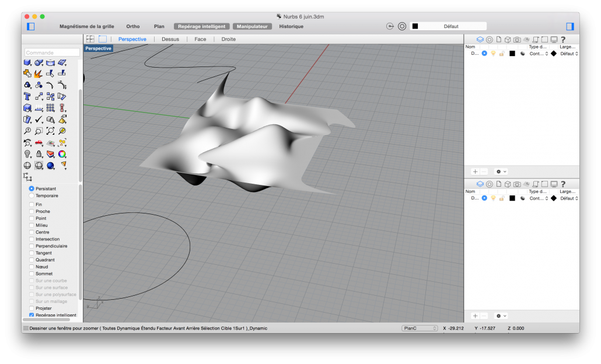Open the Layers panel icon at top right
Screen dimensions: 601x364
(480, 39)
